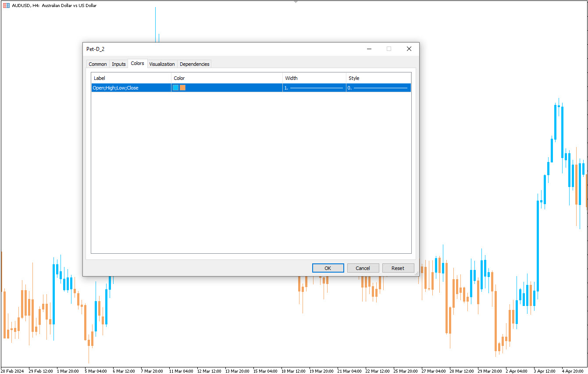Cancel the Pet-D_2 dialog
Screen dimensions: 588x374
click(363, 268)
